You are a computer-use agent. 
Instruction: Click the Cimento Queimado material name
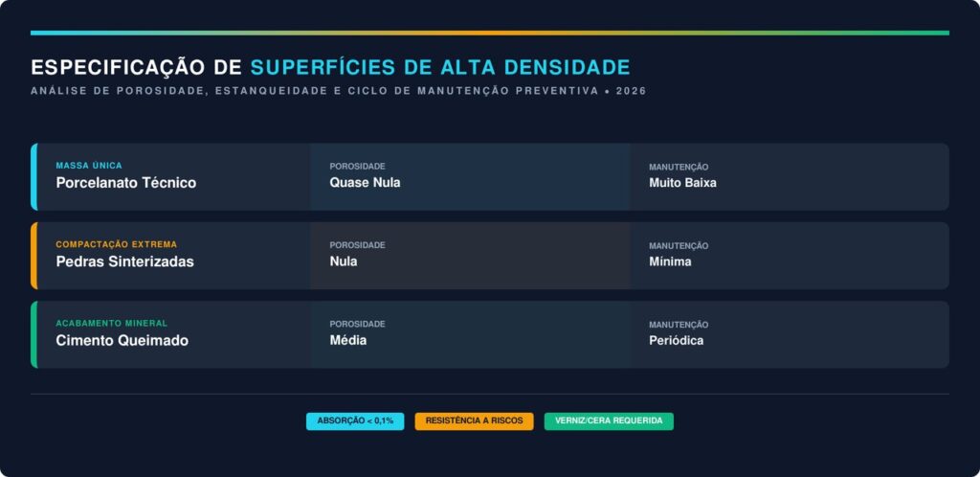[122, 340]
